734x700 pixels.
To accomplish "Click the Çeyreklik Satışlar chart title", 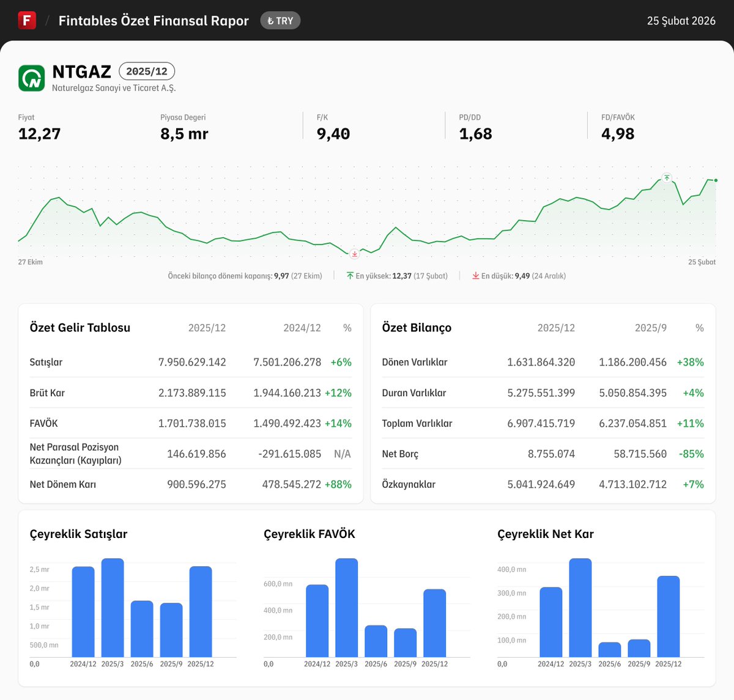I will coord(78,534).
